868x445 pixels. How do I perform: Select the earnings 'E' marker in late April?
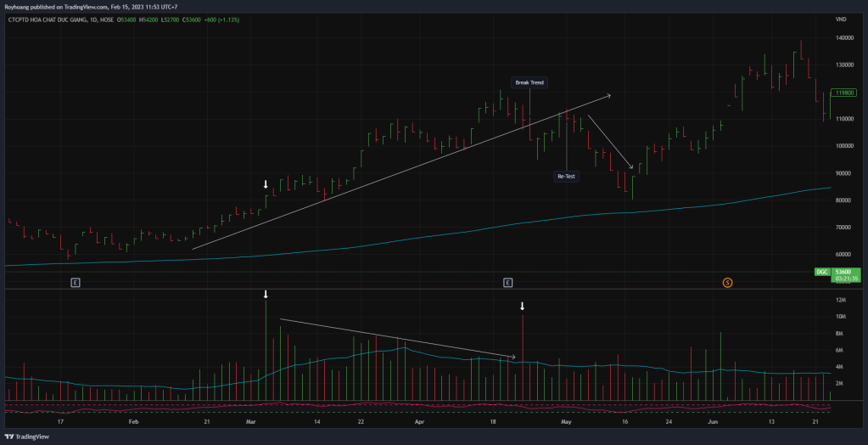[508, 281]
